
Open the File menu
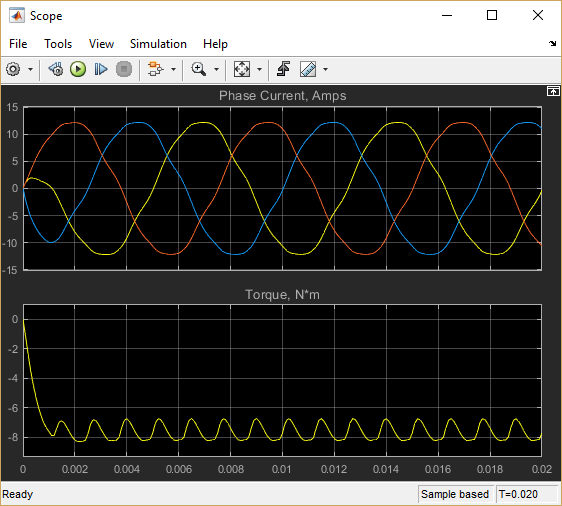click(18, 44)
